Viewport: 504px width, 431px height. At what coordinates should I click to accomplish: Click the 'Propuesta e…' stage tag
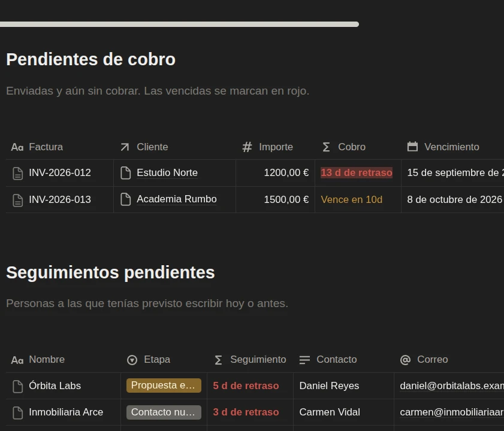click(x=164, y=386)
